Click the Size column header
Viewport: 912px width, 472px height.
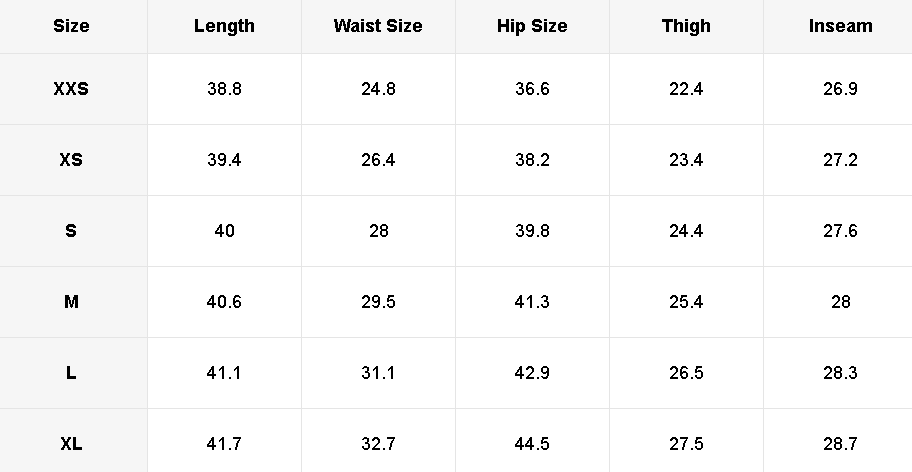(x=71, y=26)
